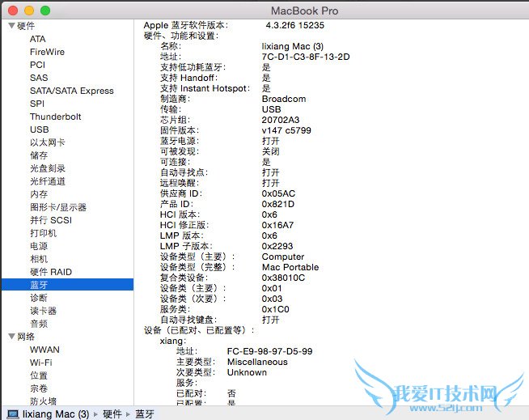Select 硬件 RAID in the sidebar

click(x=51, y=272)
